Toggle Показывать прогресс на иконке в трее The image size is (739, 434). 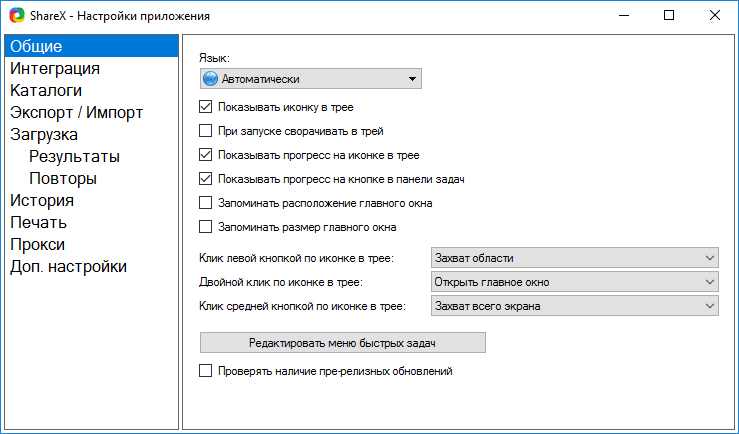(x=205, y=155)
